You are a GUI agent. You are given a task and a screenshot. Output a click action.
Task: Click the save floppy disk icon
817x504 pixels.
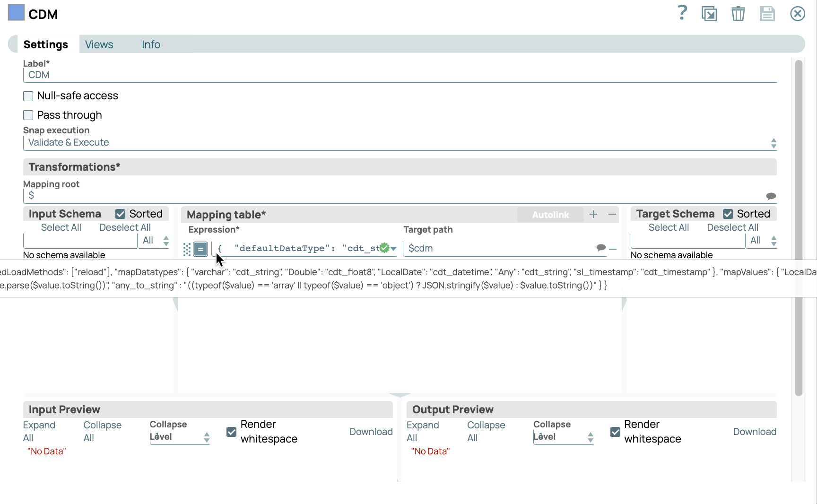click(767, 14)
